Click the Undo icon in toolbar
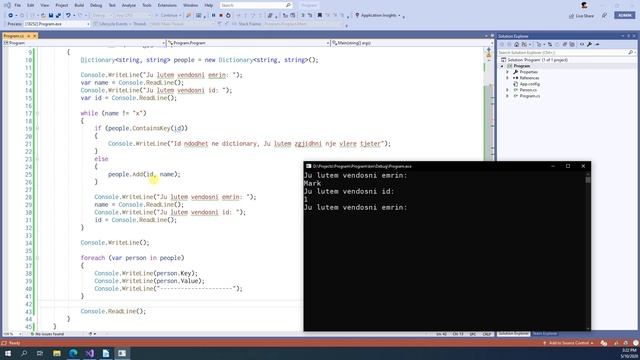The width and height of the screenshot is (640, 360). (68, 16)
